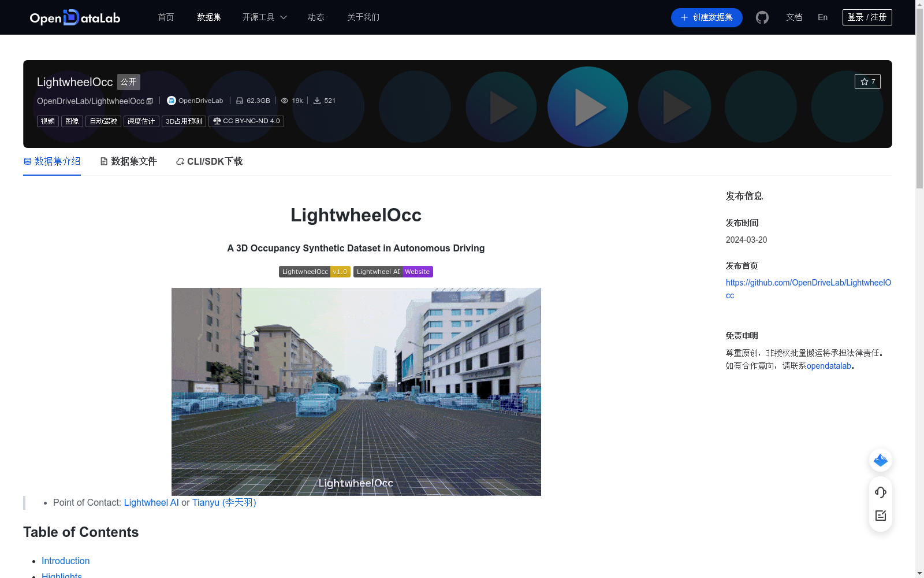Star the LightwheelOcc dataset

[867, 81]
